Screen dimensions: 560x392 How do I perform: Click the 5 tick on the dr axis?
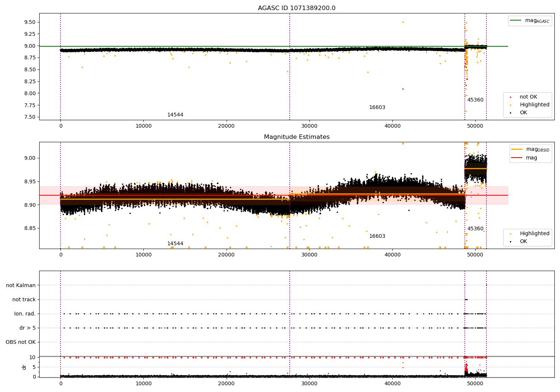point(34,367)
